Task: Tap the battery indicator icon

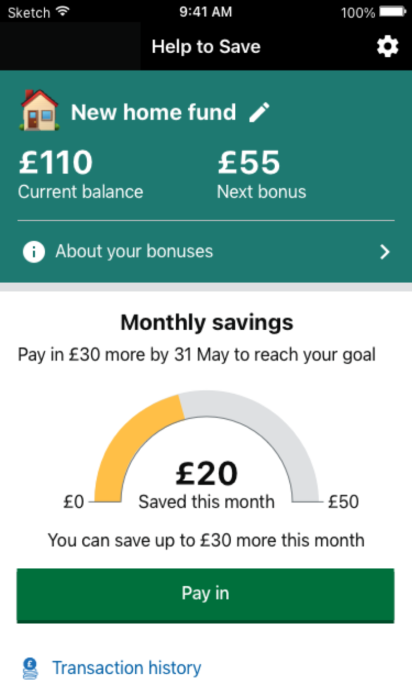Action: pyautogui.click(x=392, y=12)
